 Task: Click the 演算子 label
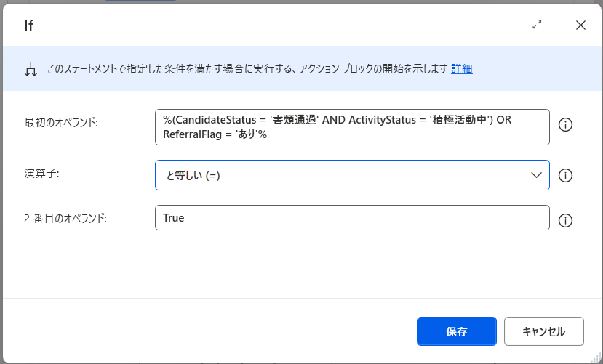click(x=41, y=173)
